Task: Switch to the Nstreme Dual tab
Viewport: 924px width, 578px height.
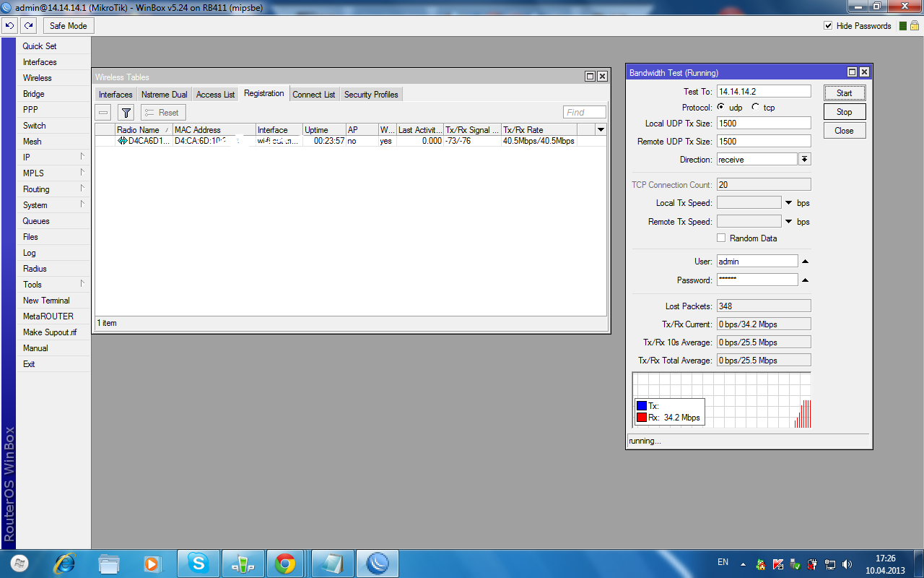Action: 164,95
